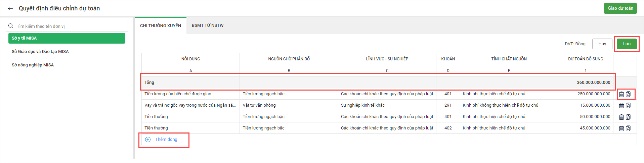Click the Vật tư văn phòng cell
Screen dimensions: 644x163
259,105
